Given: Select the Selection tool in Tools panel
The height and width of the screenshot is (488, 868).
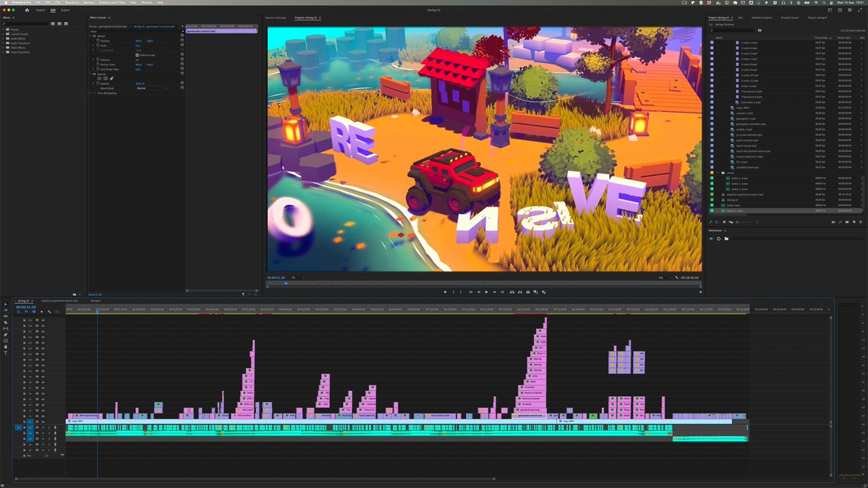Looking at the screenshot, I should click(6, 304).
